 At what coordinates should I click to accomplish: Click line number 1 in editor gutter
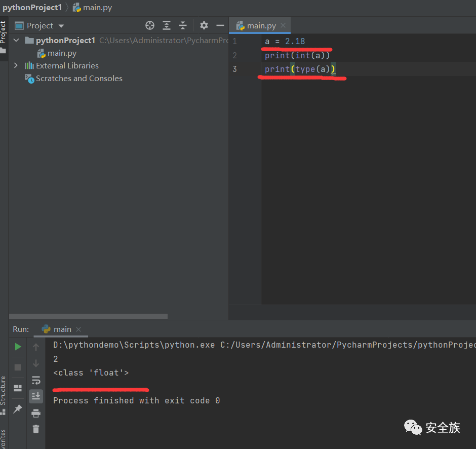(x=234, y=41)
